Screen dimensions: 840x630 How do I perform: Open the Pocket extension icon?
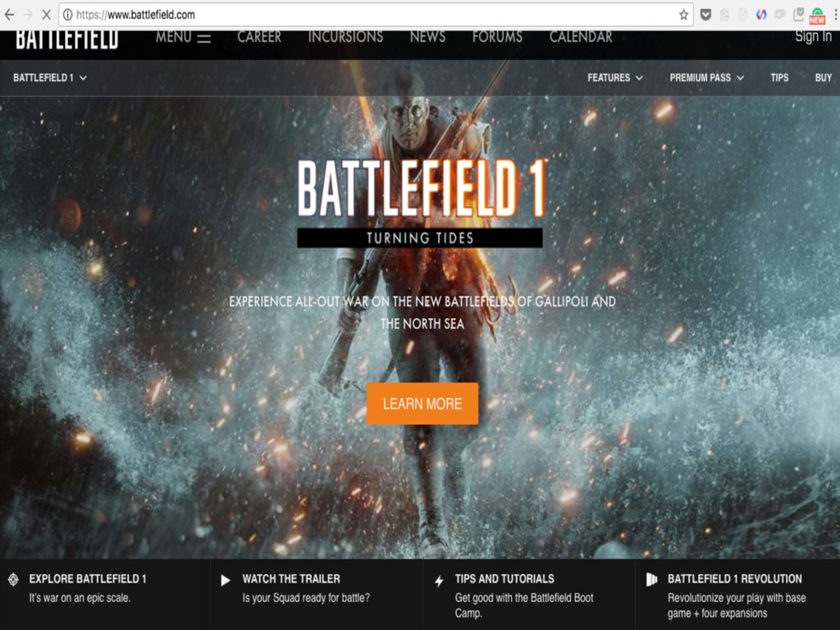pos(705,15)
